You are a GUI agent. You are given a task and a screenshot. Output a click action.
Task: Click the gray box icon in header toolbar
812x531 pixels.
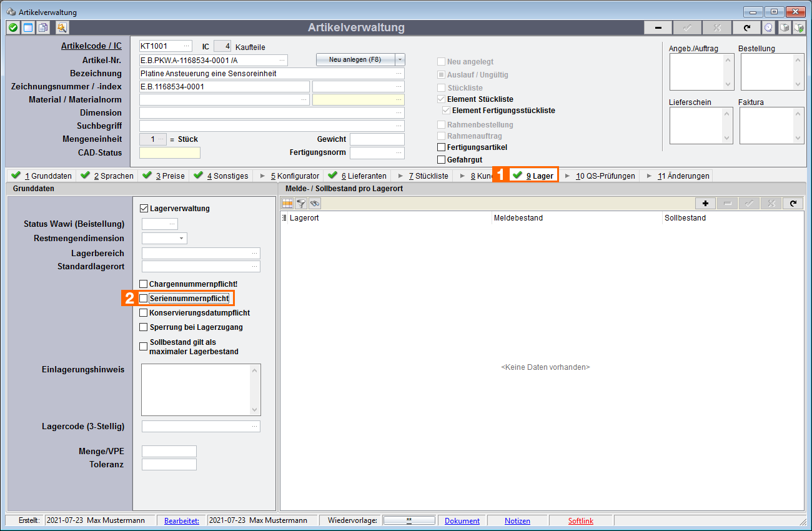(783, 27)
